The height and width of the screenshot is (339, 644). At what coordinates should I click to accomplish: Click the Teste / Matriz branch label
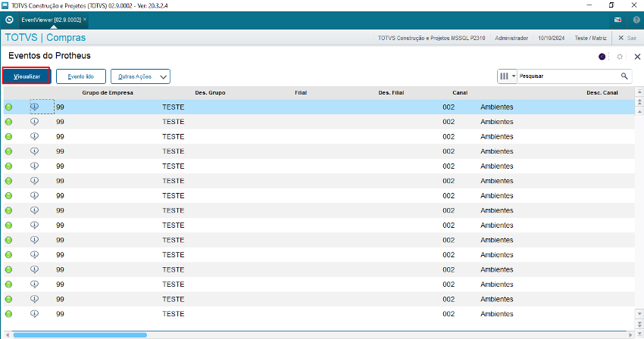coord(590,38)
